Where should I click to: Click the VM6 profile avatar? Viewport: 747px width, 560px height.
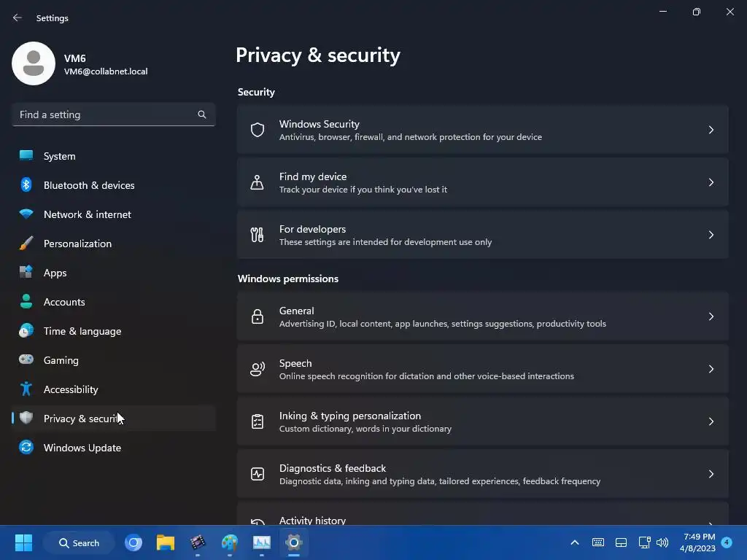pos(34,63)
